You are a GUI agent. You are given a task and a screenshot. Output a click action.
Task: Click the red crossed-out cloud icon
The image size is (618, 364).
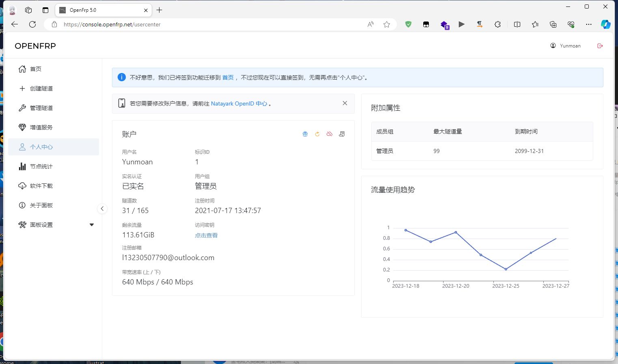tap(329, 134)
